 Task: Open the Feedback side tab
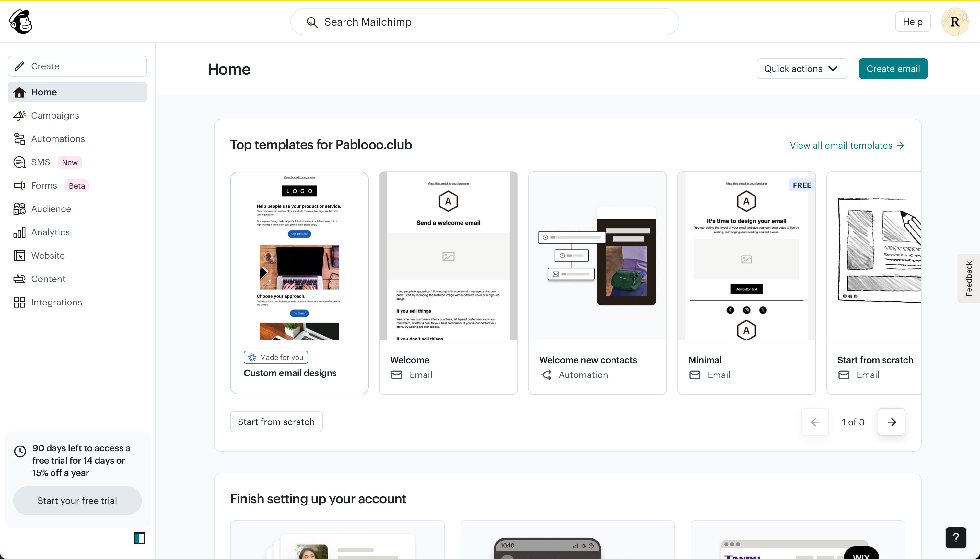968,278
